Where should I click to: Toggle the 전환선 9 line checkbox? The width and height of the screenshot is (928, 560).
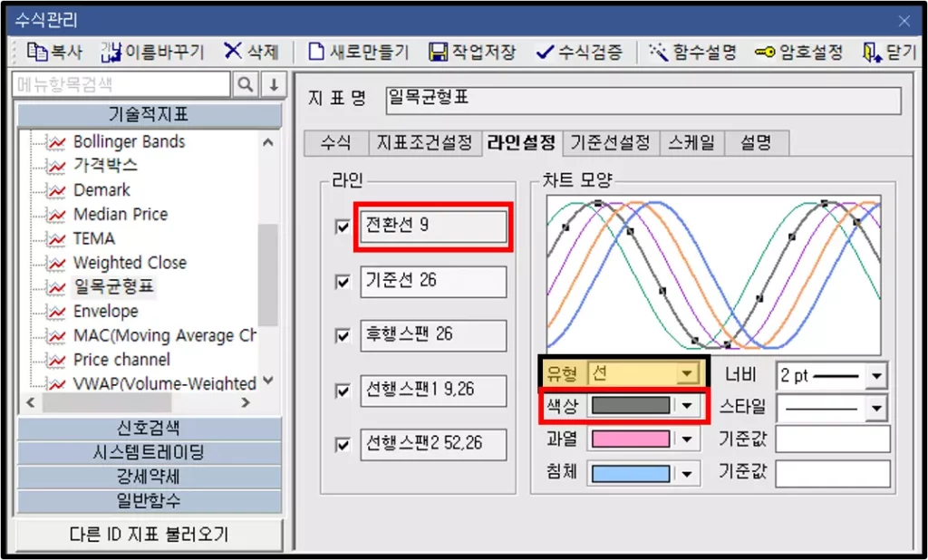pos(342,227)
